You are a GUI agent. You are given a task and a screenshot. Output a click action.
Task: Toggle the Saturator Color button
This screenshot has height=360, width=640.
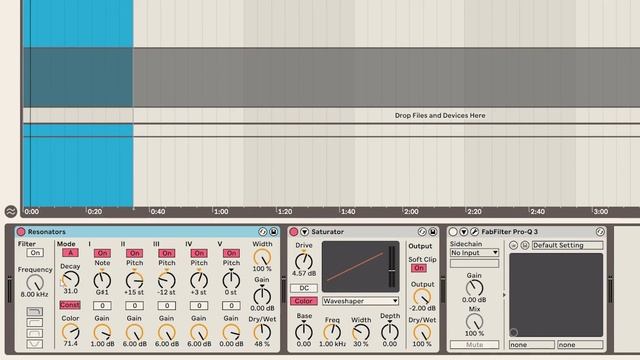(x=304, y=301)
